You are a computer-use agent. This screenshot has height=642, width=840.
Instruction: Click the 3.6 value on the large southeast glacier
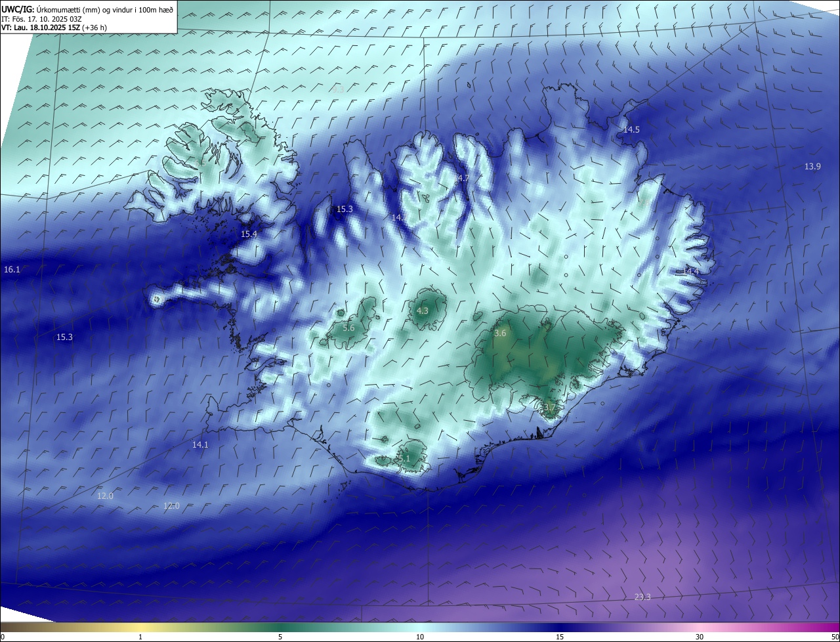(x=500, y=333)
